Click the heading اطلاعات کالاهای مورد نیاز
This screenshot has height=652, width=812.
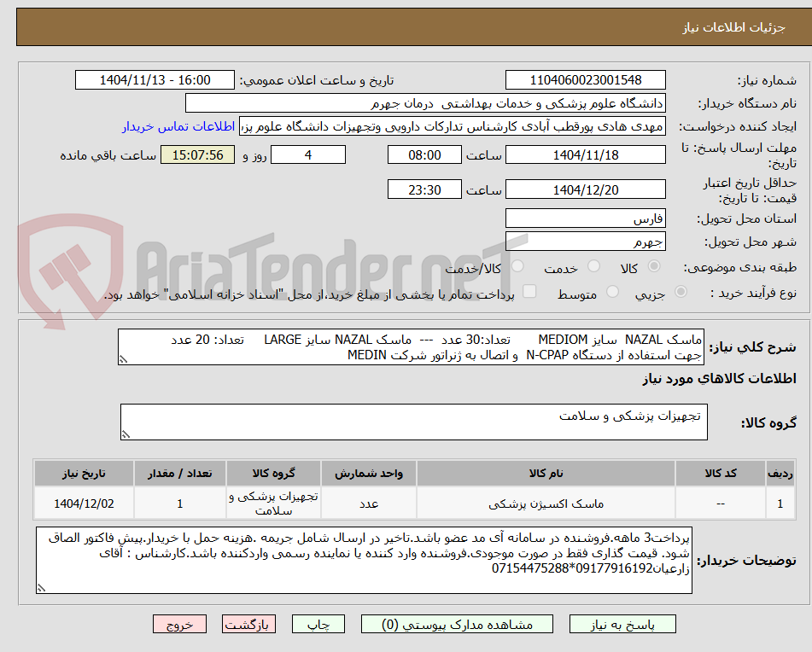(x=719, y=379)
